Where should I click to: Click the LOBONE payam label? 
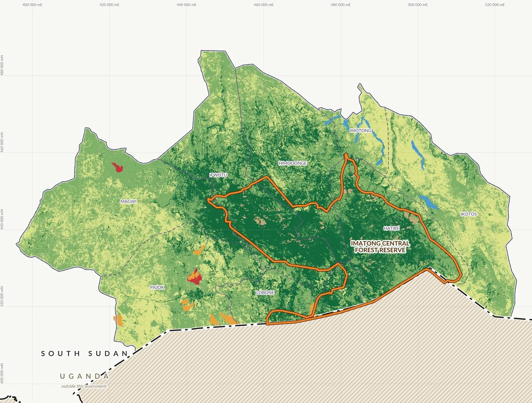click(x=265, y=293)
